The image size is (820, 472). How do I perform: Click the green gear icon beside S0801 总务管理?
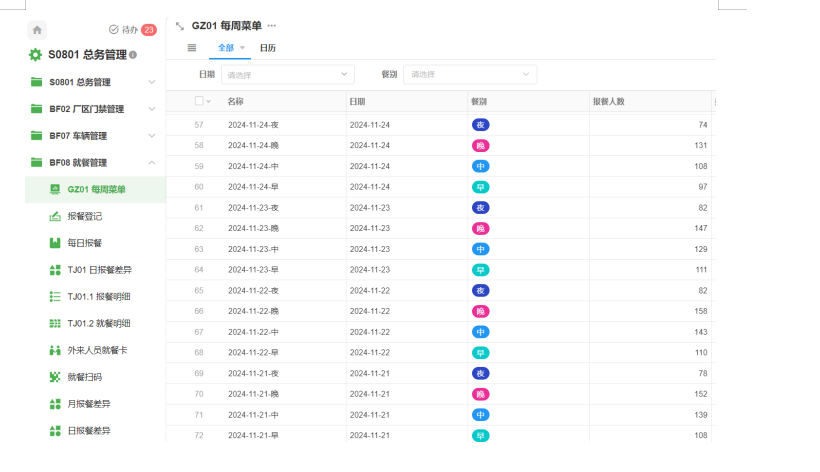[x=36, y=55]
